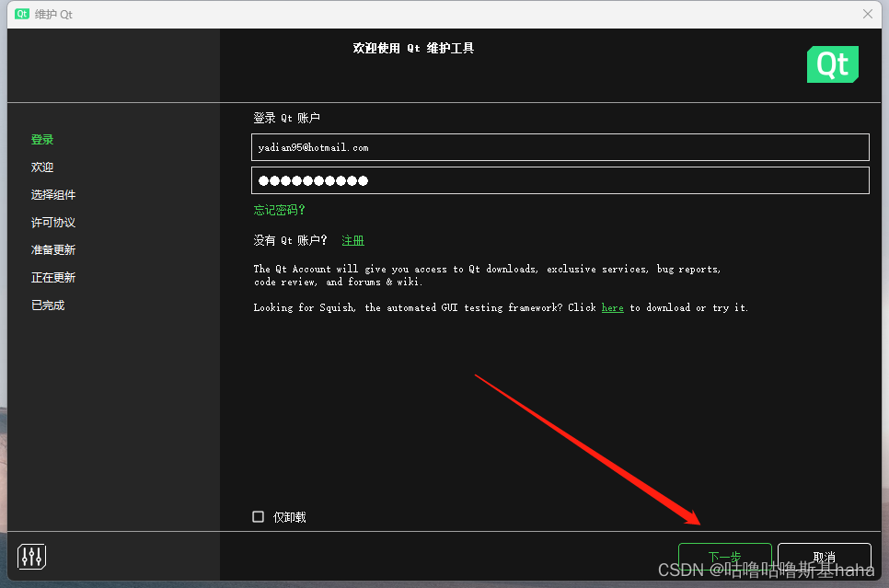Open the Squish download 'here' link
The image size is (889, 588).
coord(612,307)
